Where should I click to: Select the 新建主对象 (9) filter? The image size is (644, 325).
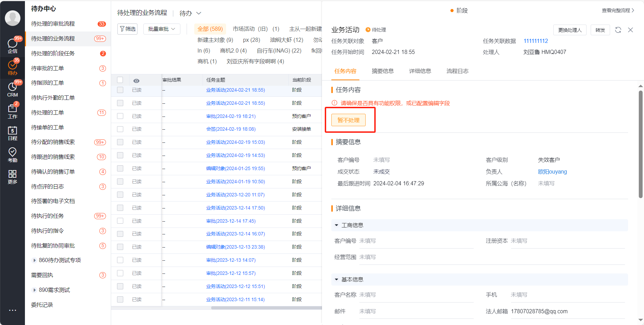215,40
